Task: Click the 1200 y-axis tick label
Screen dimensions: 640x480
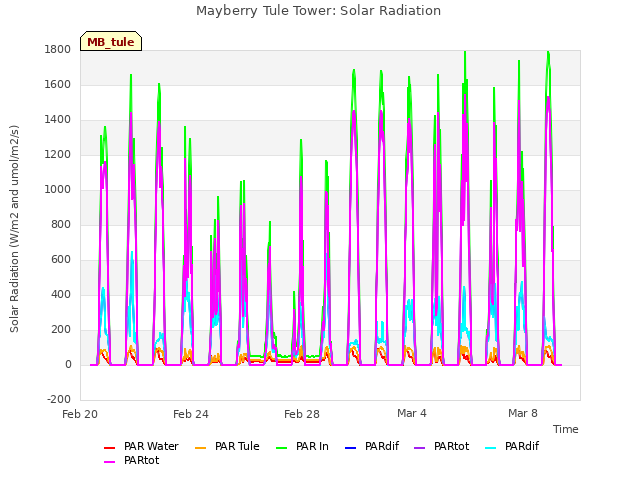Action: coord(58,155)
